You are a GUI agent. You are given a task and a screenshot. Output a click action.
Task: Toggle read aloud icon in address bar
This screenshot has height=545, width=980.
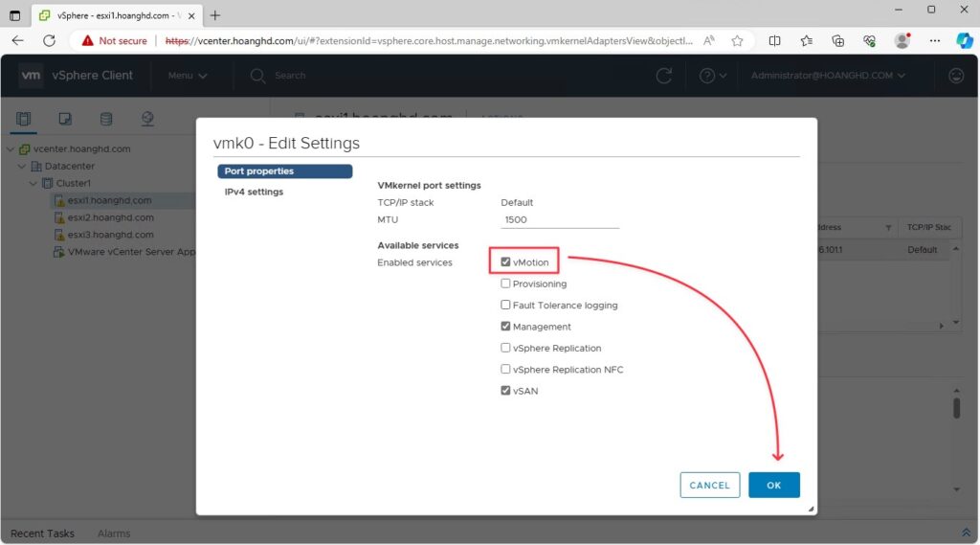709,40
